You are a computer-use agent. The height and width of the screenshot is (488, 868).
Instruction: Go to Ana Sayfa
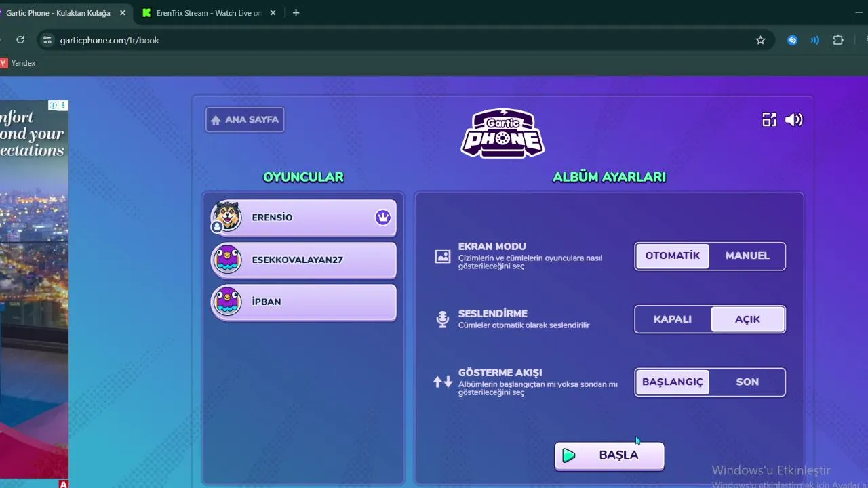(245, 120)
